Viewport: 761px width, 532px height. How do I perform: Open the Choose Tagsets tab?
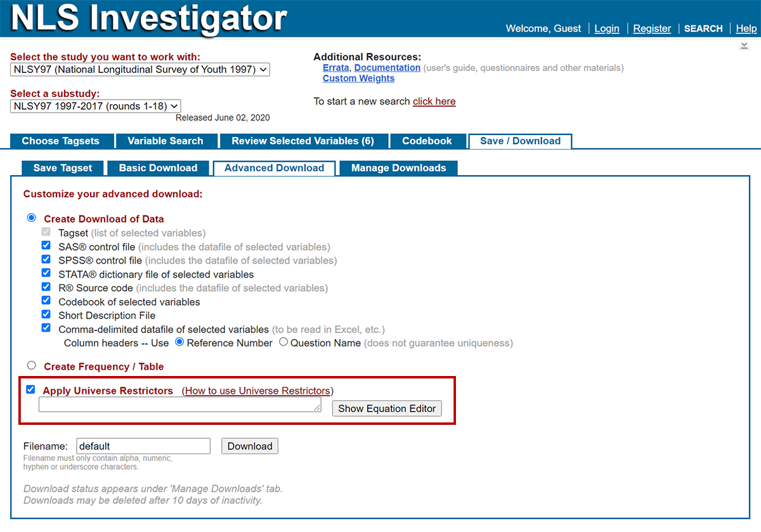61,141
